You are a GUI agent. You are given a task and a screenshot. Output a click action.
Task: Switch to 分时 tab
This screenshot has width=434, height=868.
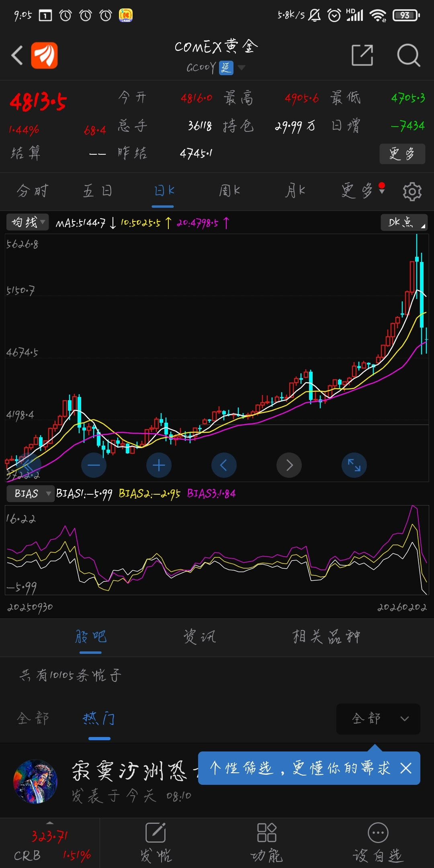(x=33, y=190)
